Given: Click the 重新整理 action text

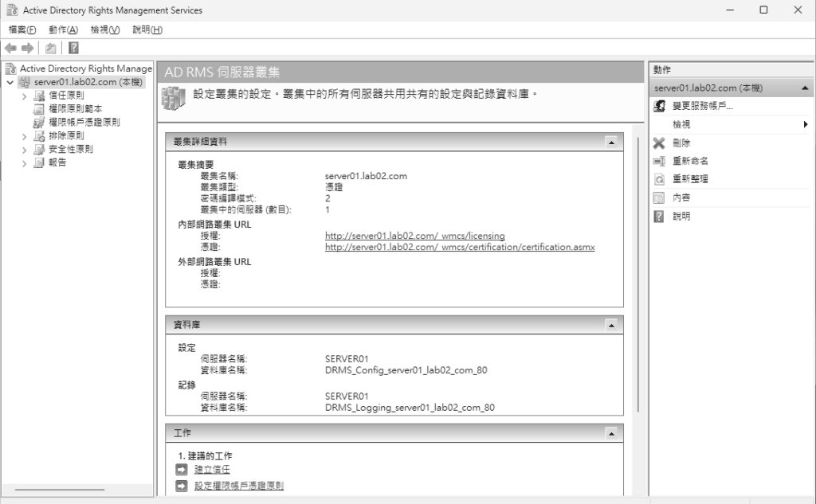Looking at the screenshot, I should tap(690, 179).
